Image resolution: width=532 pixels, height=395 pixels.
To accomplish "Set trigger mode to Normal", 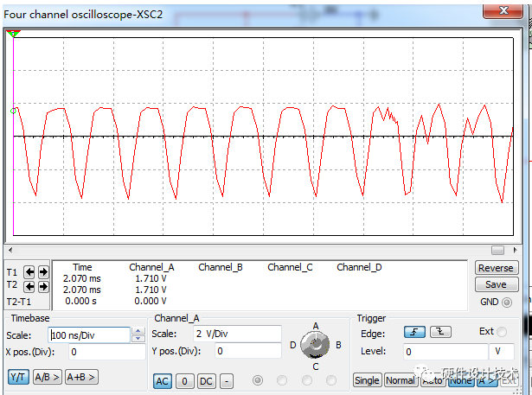I will coord(401,380).
